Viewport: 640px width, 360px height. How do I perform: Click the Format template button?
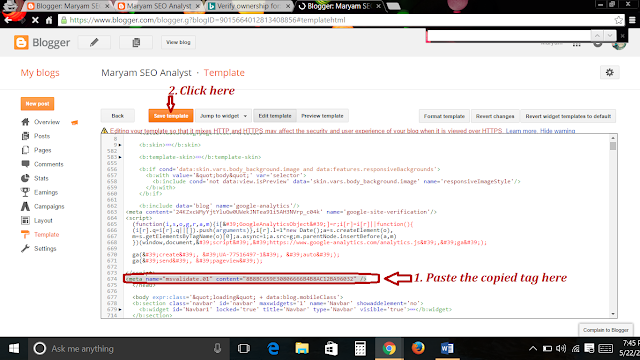(444, 116)
